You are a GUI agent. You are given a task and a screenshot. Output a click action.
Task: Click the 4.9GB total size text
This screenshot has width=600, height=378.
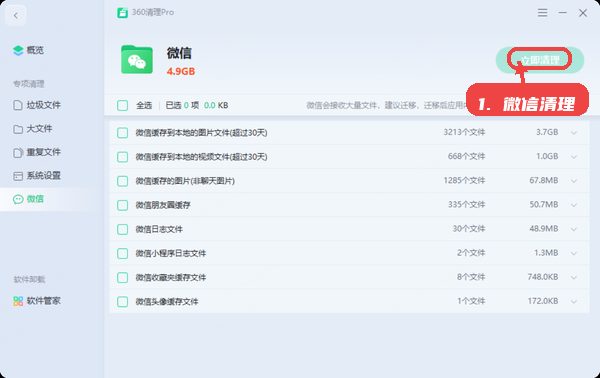181,72
